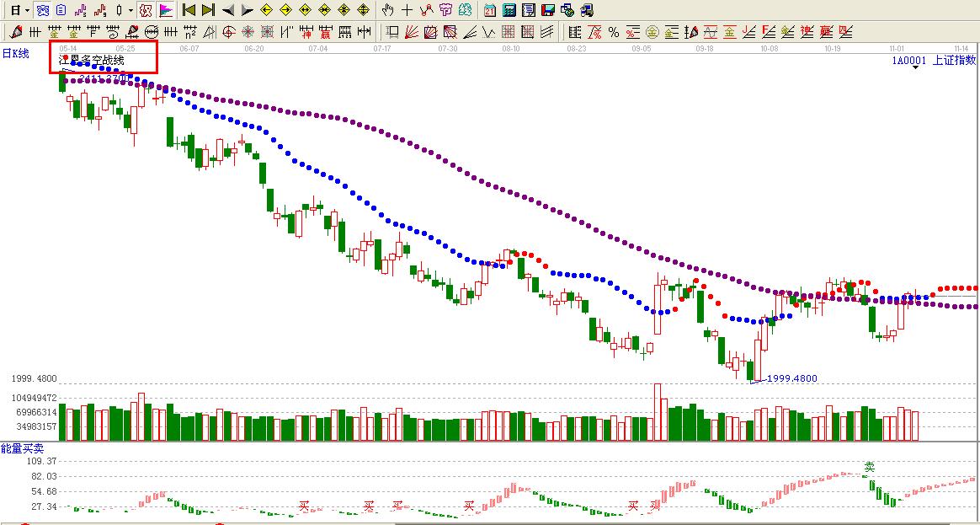The width and height of the screenshot is (980, 525).
Task: Click the 1999.4800 low price marker
Action: click(791, 378)
